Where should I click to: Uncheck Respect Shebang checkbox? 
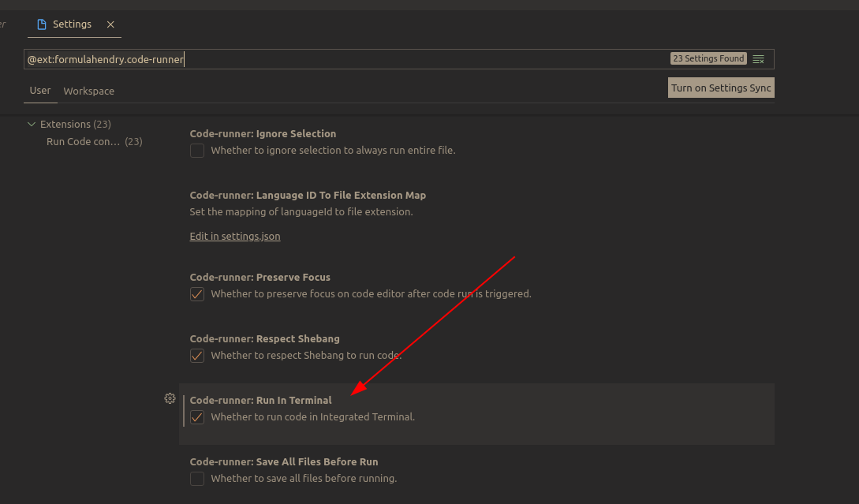click(x=197, y=356)
